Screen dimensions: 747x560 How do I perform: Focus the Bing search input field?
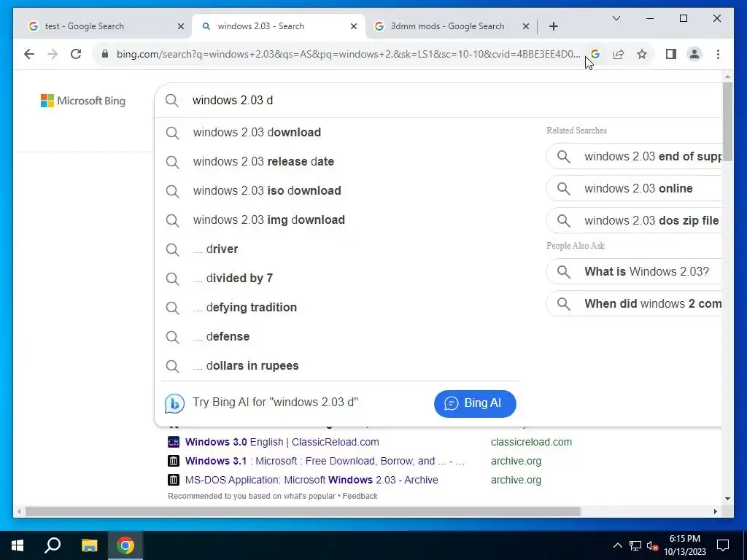(438, 100)
